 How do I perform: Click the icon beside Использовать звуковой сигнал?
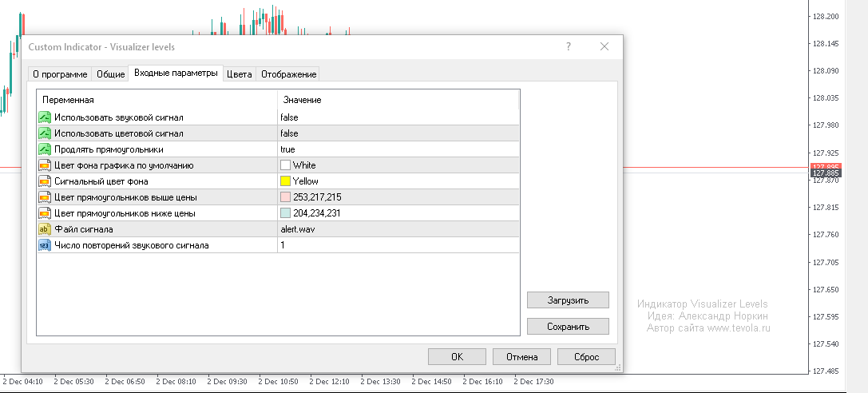pyautogui.click(x=44, y=117)
